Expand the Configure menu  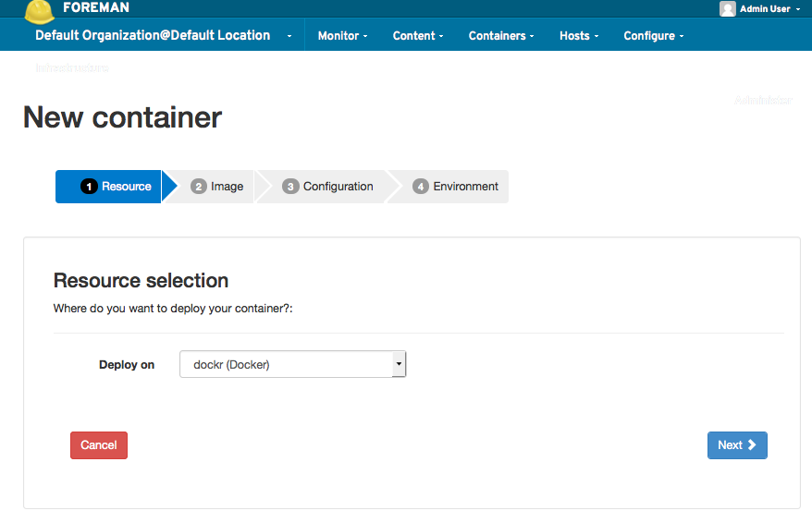pyautogui.click(x=653, y=36)
